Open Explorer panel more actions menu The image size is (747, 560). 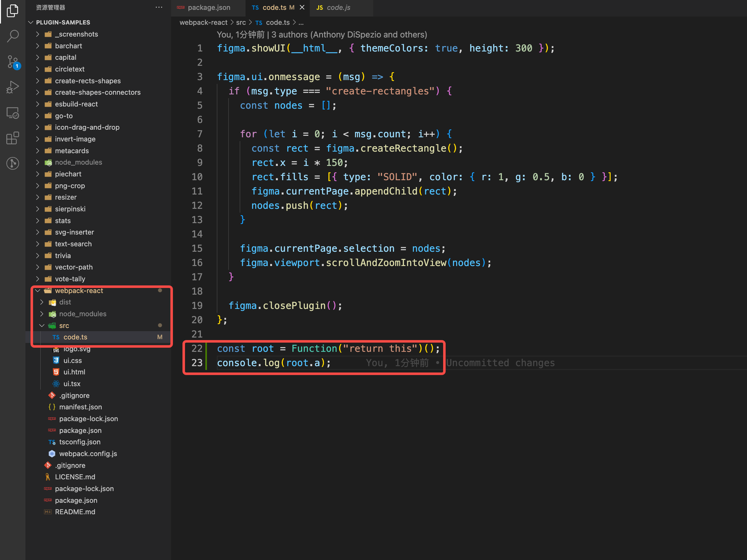click(159, 7)
